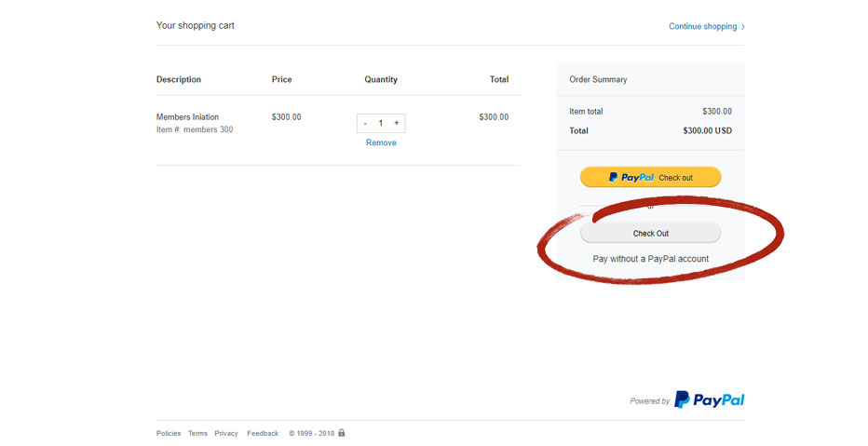This screenshot has height=446, width=868.
Task: Select the 'Item total' label
Action: [x=586, y=111]
